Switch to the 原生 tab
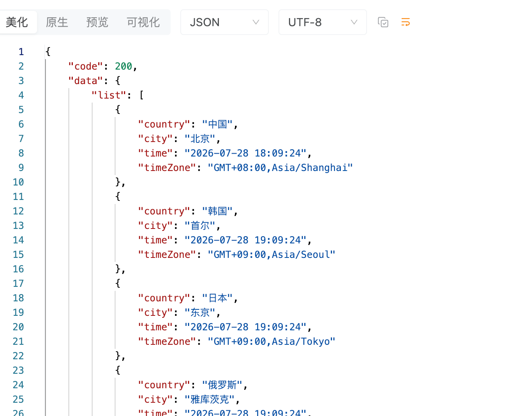This screenshot has height=416, width=532. [57, 22]
